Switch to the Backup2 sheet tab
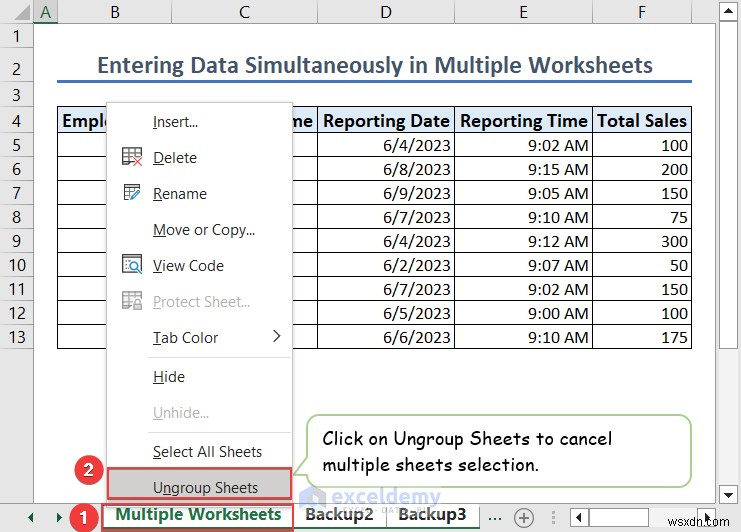Image resolution: width=741 pixels, height=532 pixels. (339, 515)
